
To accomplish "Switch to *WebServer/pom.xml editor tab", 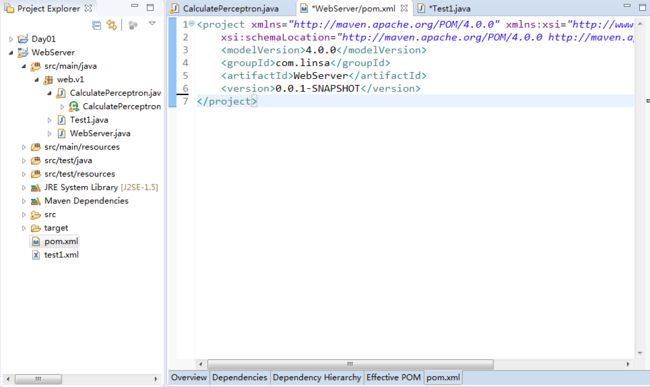I will coord(354,8).
